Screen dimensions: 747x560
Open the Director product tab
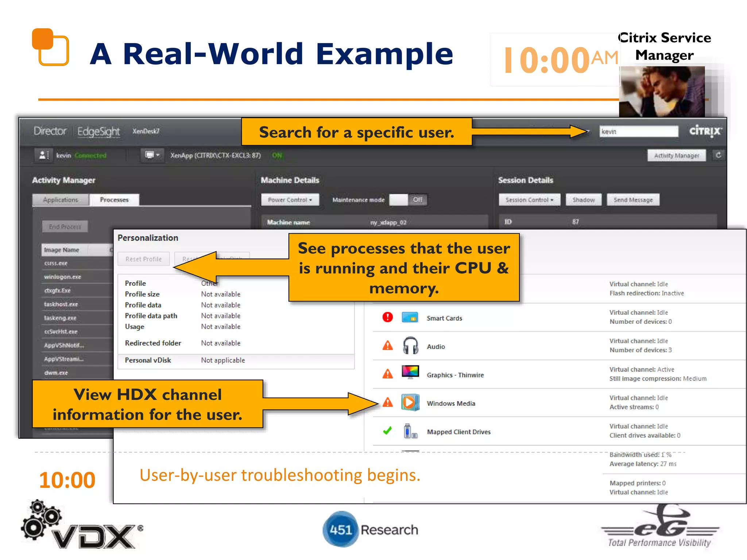(50, 131)
